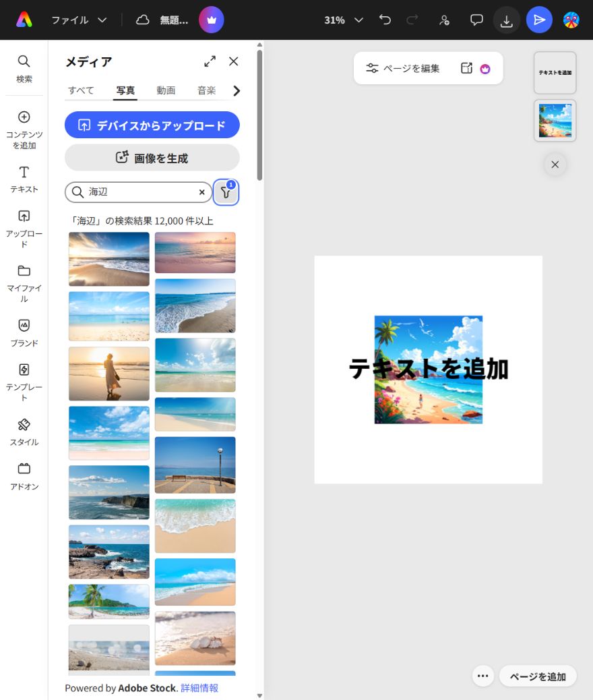The image size is (593, 700).
Task: Open 検索 in the left sidebar
Action: [x=24, y=68]
